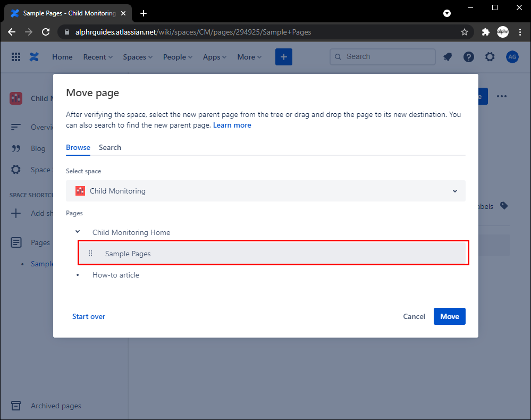Click the Move button

(x=449, y=316)
